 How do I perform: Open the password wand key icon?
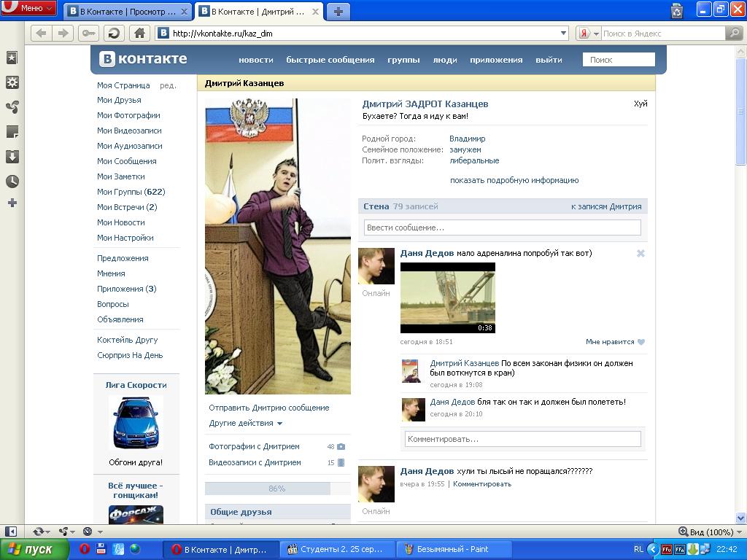click(x=88, y=34)
